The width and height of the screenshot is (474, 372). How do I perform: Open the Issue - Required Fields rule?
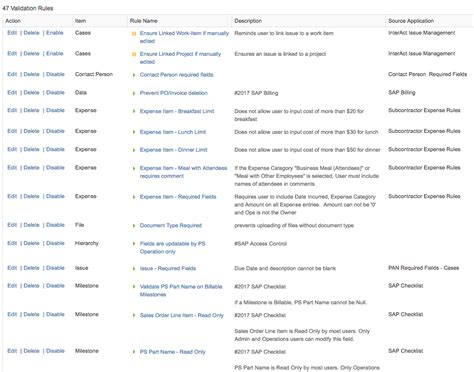(x=168, y=269)
